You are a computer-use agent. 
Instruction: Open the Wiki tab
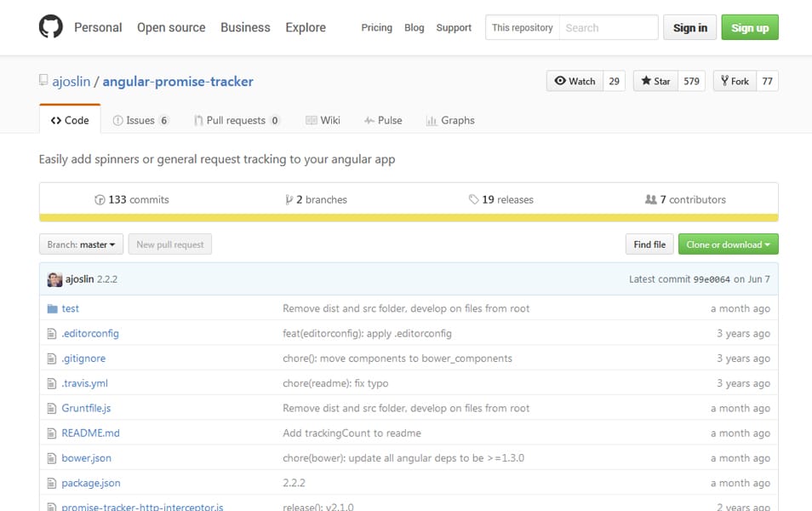click(x=323, y=120)
